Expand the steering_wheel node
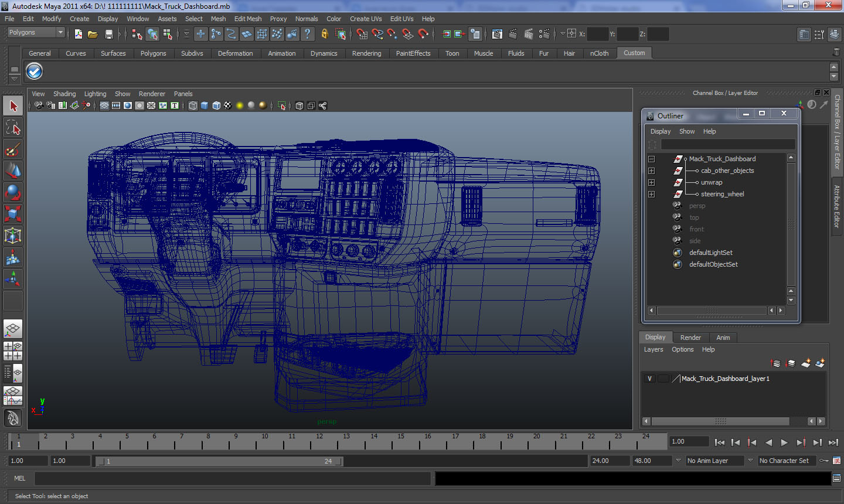Image resolution: width=844 pixels, height=504 pixels. pos(651,194)
